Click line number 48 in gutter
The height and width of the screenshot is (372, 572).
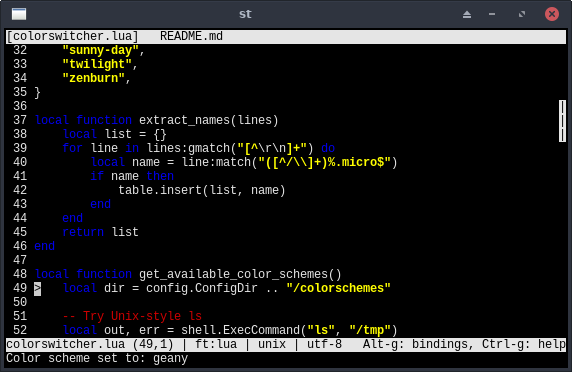20,274
